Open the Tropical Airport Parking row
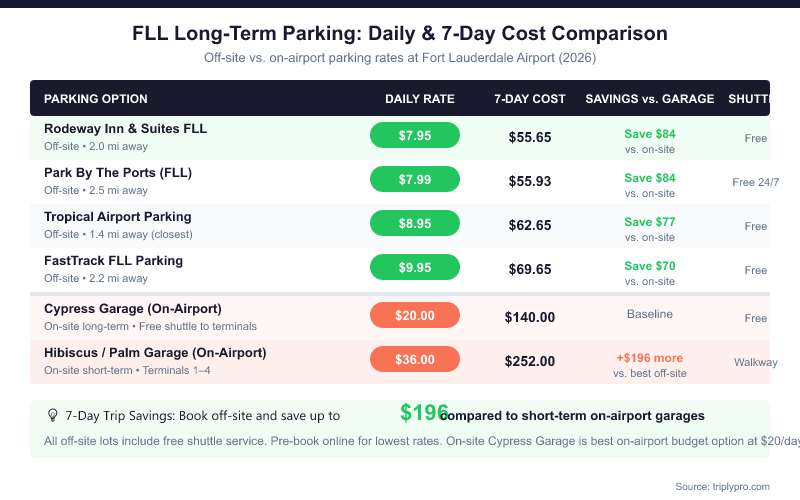Image resolution: width=800 pixels, height=500 pixels. click(118, 217)
